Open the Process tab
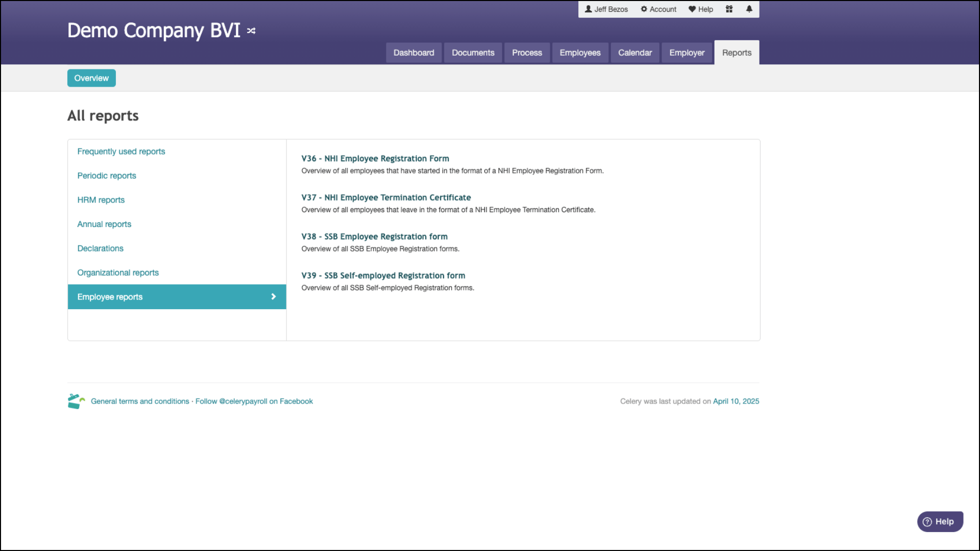The width and height of the screenshot is (980, 551). point(527,53)
